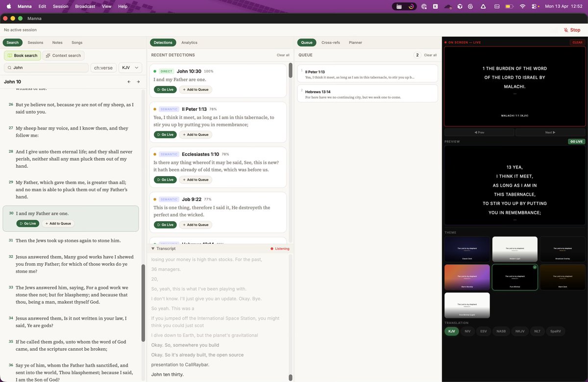588x382 pixels.
Task: Click the K app icon in menu bar
Action: tap(436, 6)
